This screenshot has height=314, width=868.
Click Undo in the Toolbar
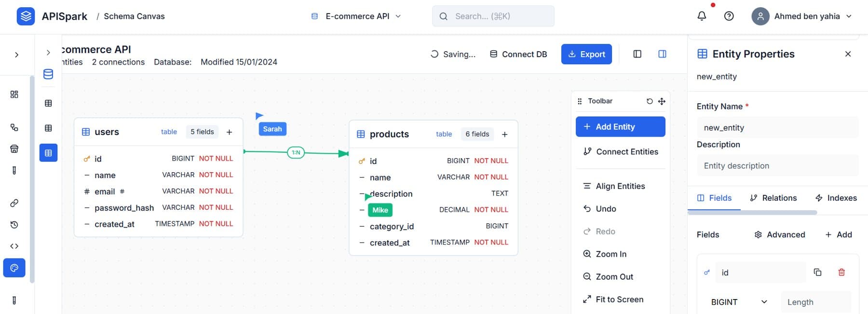coord(621,209)
